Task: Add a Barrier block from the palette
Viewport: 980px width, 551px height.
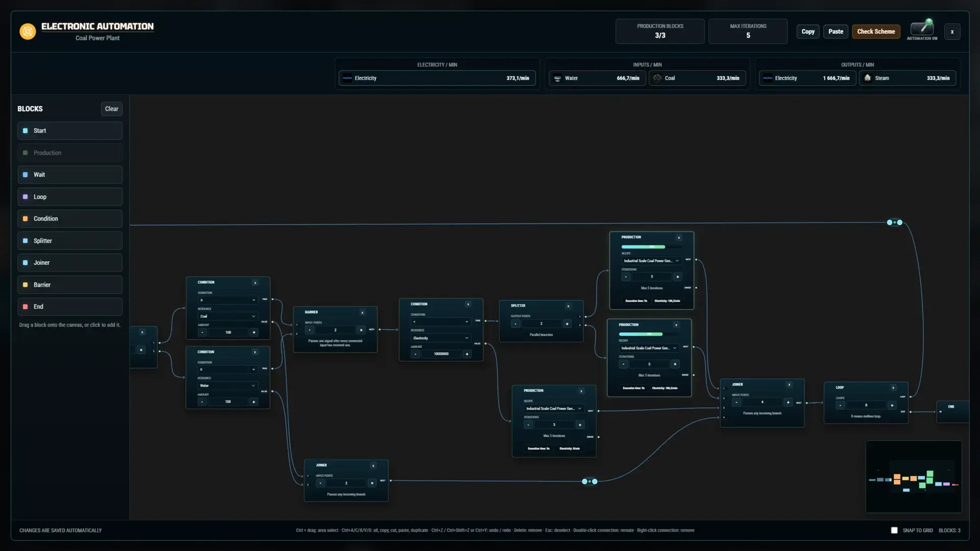Action: 70,285
